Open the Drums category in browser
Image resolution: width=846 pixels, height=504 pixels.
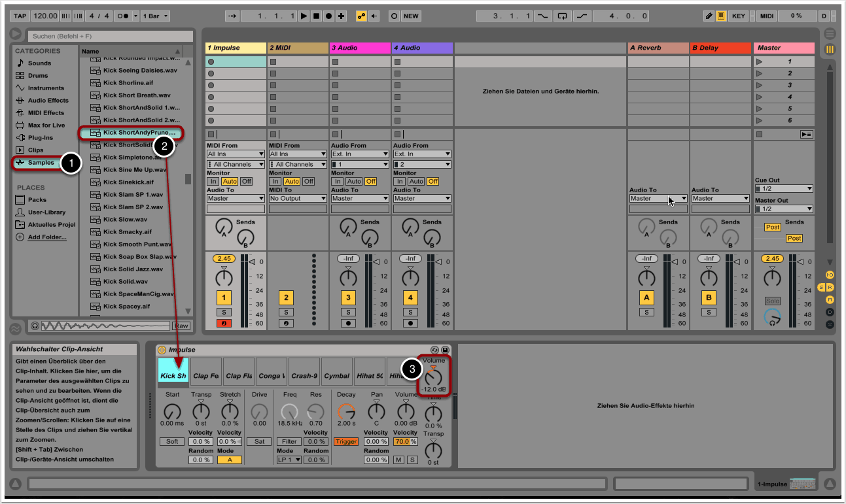click(x=38, y=76)
